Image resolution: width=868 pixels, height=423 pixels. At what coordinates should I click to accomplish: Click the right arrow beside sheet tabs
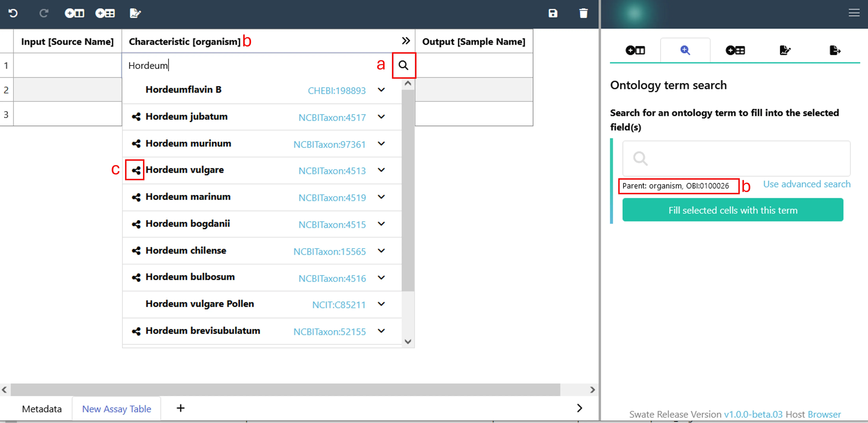580,408
